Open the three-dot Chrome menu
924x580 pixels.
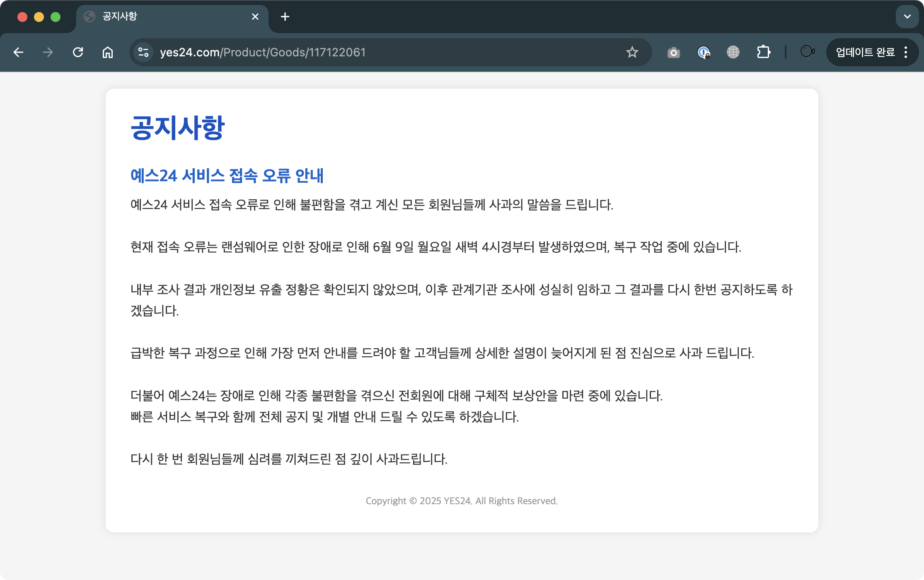point(906,52)
